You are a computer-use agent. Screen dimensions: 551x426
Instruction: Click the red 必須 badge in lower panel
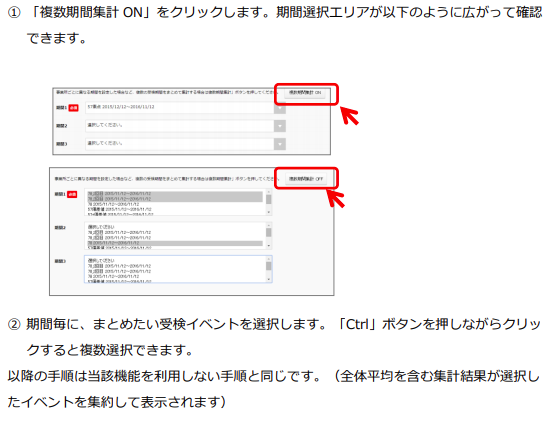pos(72,194)
